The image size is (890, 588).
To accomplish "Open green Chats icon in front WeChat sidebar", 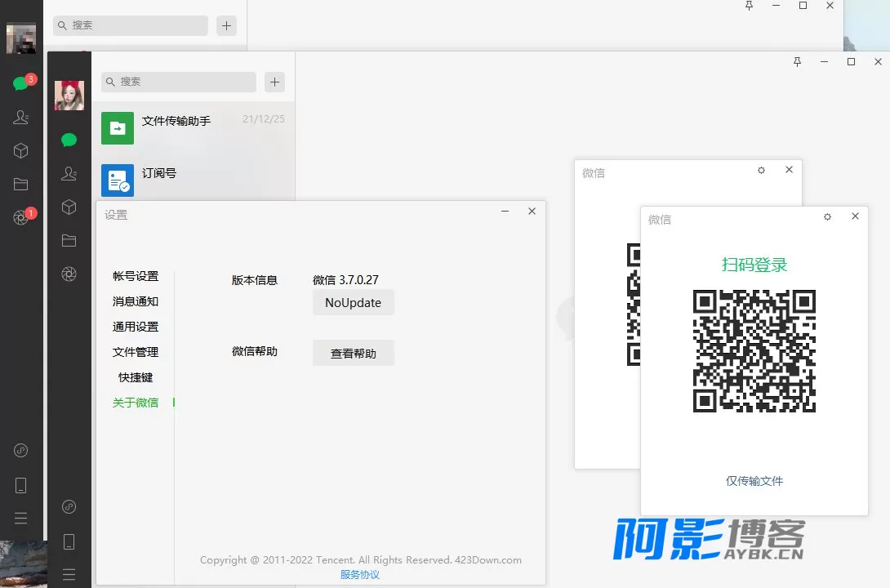I will [x=69, y=140].
